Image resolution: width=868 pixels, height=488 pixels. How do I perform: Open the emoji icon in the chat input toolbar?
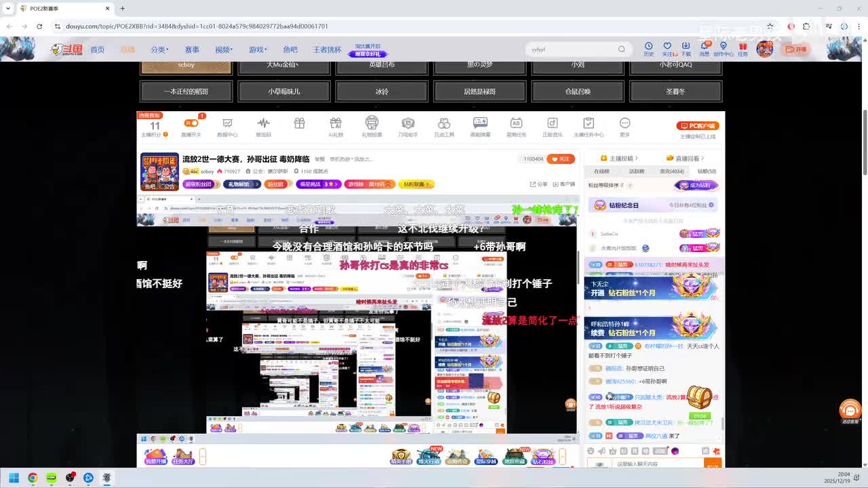pos(591,451)
